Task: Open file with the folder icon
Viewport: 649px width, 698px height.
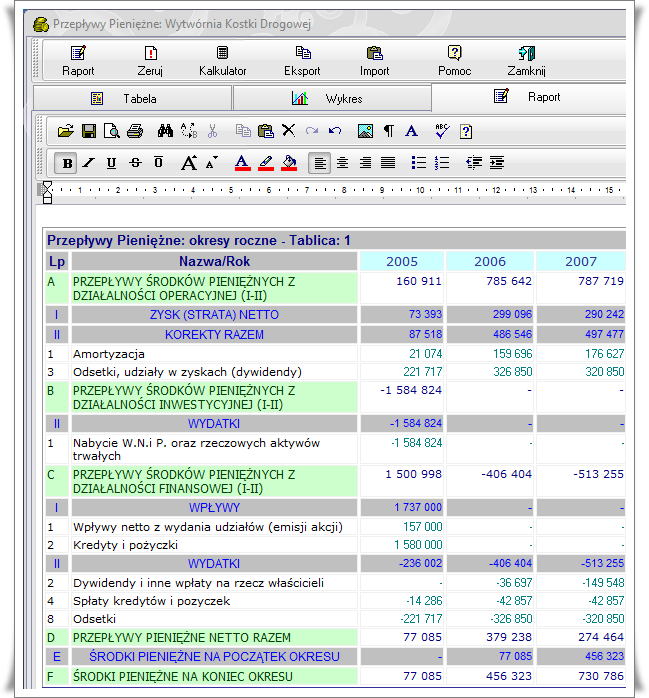Action: click(66, 131)
